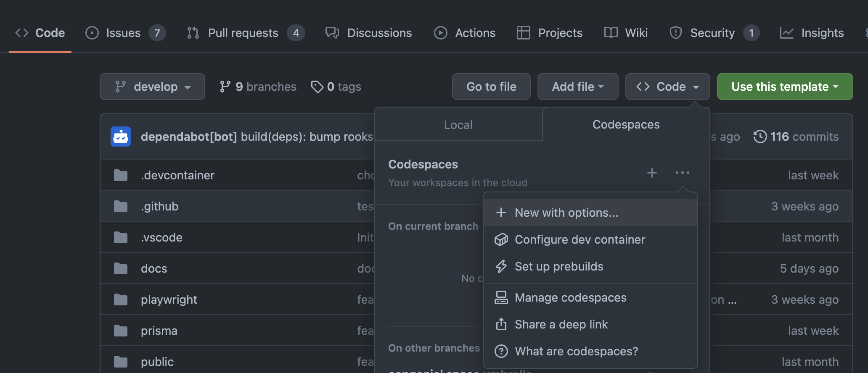Open the Wiki tab
This screenshot has width=868, height=373.
pyautogui.click(x=626, y=33)
